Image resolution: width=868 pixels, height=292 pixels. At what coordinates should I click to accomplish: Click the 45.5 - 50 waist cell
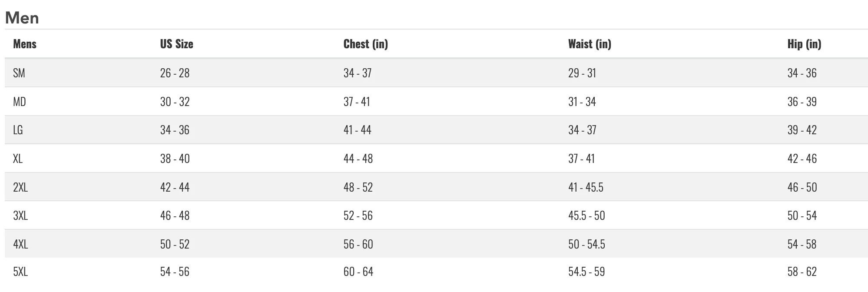click(586, 216)
